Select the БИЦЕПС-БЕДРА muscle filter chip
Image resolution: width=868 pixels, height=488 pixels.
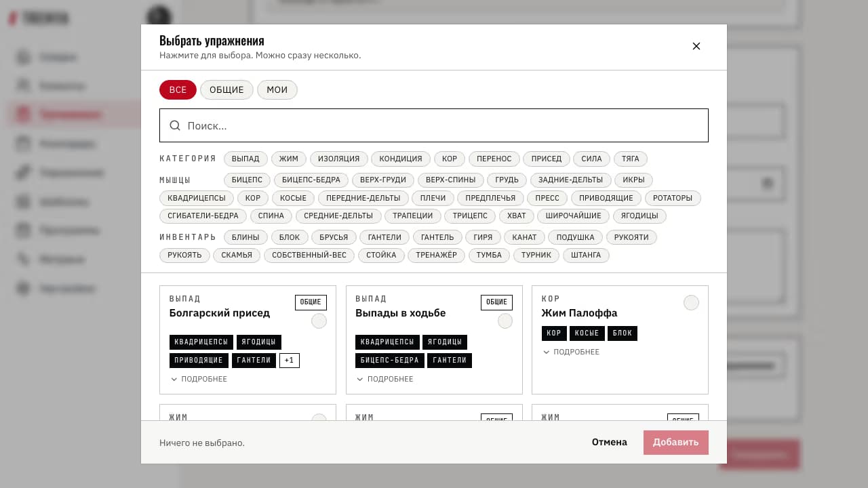click(x=311, y=180)
